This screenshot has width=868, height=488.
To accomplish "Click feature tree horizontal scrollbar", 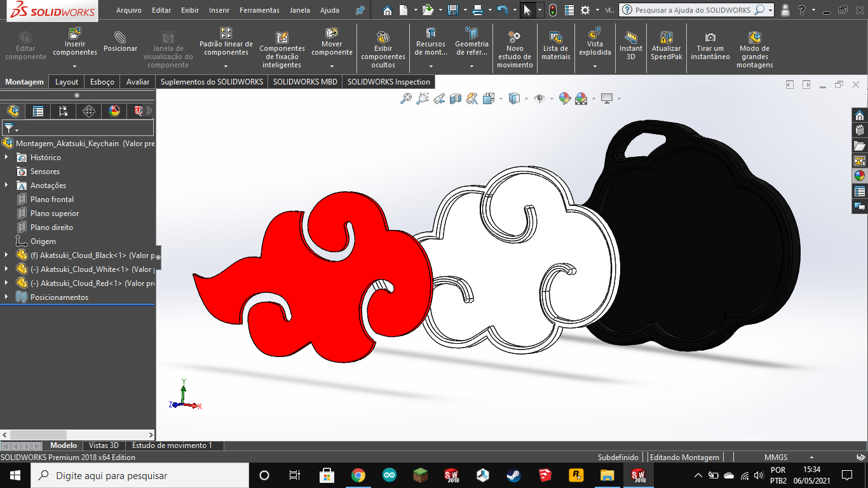I will (78, 435).
